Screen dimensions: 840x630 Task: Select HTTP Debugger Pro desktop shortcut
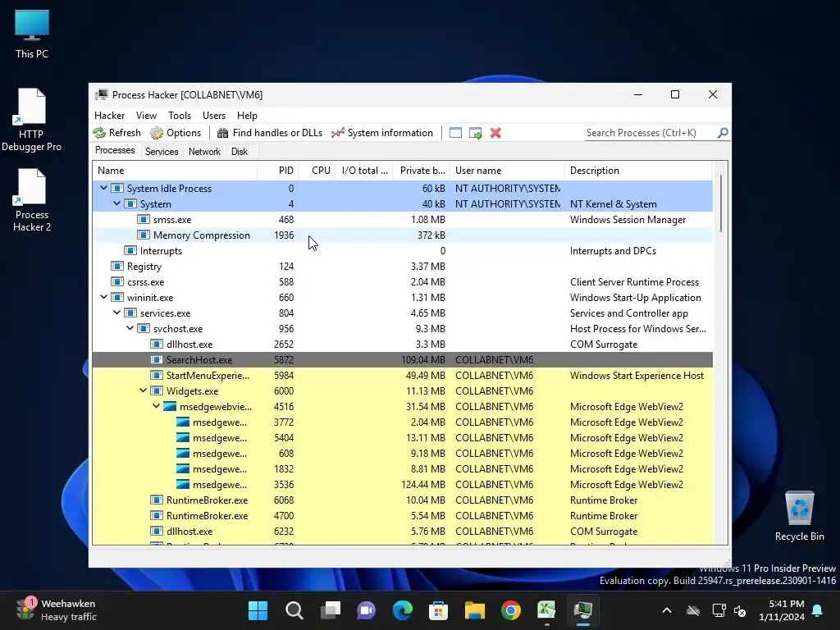pos(31,120)
